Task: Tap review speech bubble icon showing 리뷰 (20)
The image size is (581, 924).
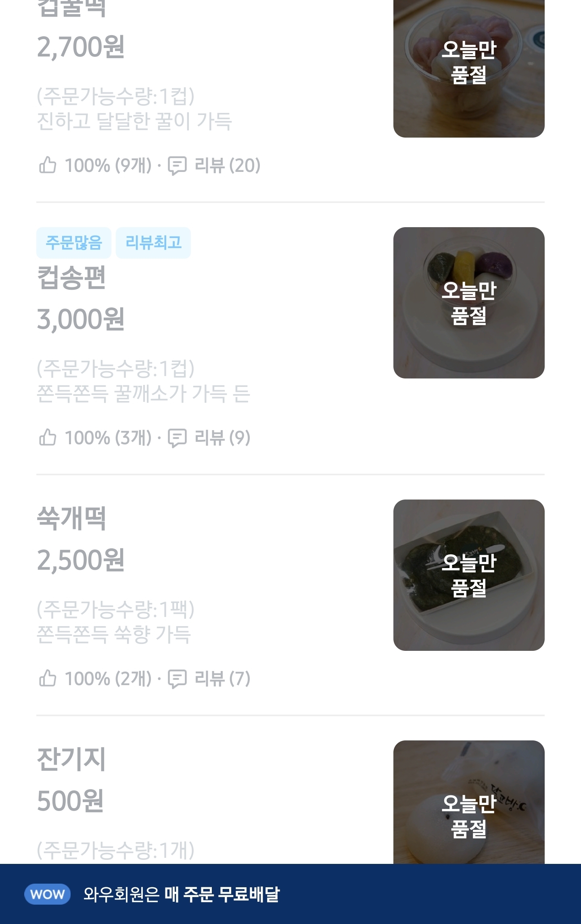Action: click(x=177, y=166)
